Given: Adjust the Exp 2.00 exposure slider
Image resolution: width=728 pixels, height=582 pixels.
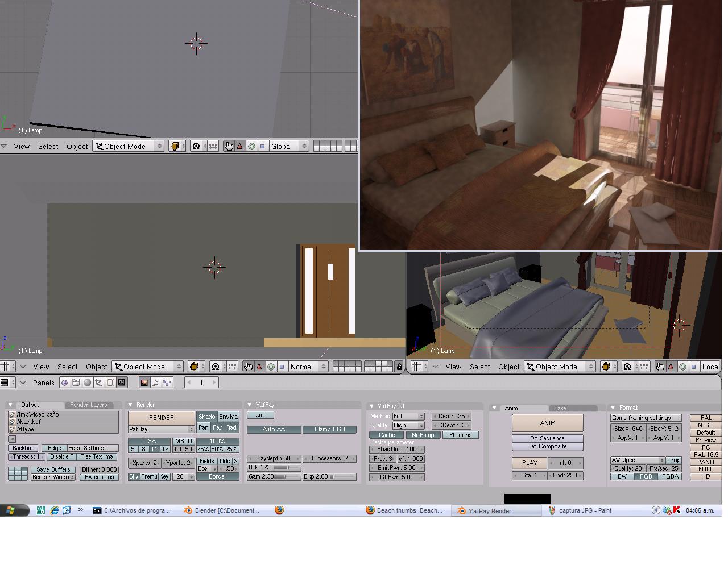Looking at the screenshot, I should tap(330, 476).
